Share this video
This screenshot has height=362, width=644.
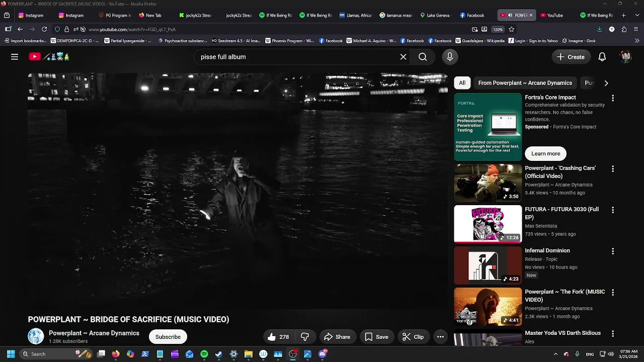(337, 337)
